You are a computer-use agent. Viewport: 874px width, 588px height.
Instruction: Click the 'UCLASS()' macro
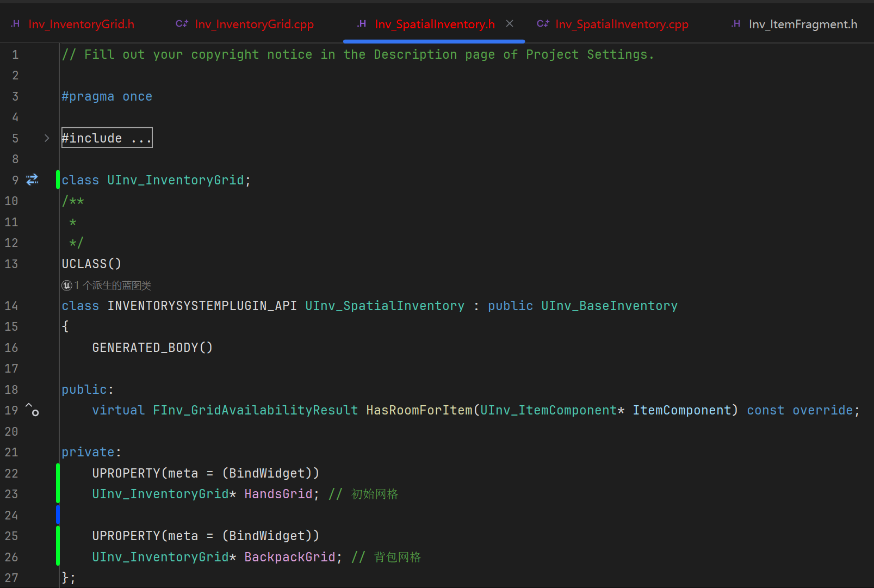tap(91, 264)
